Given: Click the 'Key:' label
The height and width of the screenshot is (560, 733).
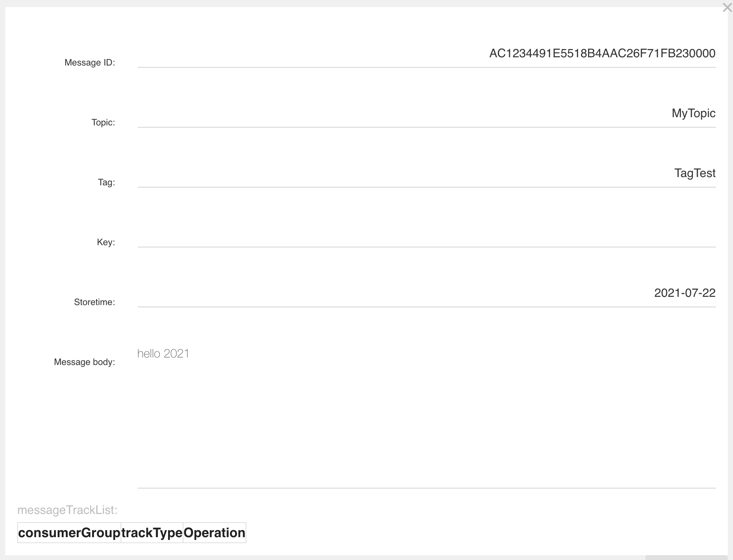Looking at the screenshot, I should pyautogui.click(x=106, y=242).
